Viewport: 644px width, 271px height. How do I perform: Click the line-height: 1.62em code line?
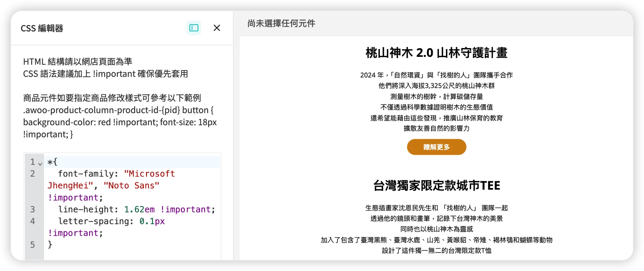pos(136,209)
